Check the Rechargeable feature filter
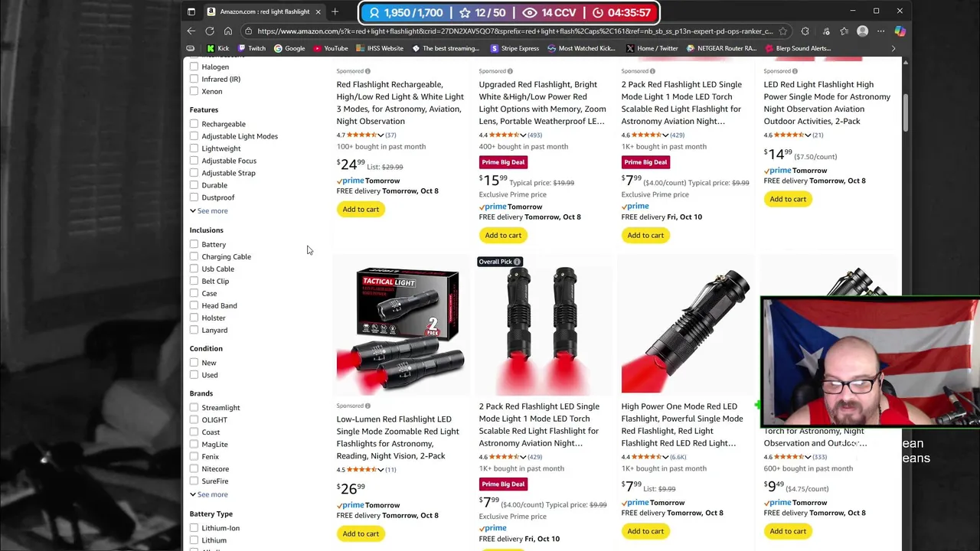 tap(194, 124)
